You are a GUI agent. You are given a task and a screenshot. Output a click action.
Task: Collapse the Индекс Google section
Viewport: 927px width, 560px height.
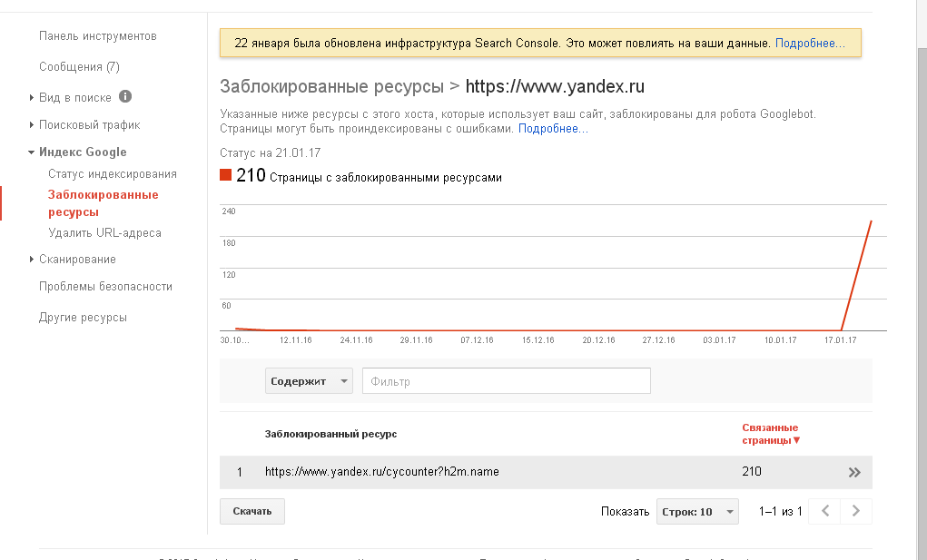click(32, 152)
